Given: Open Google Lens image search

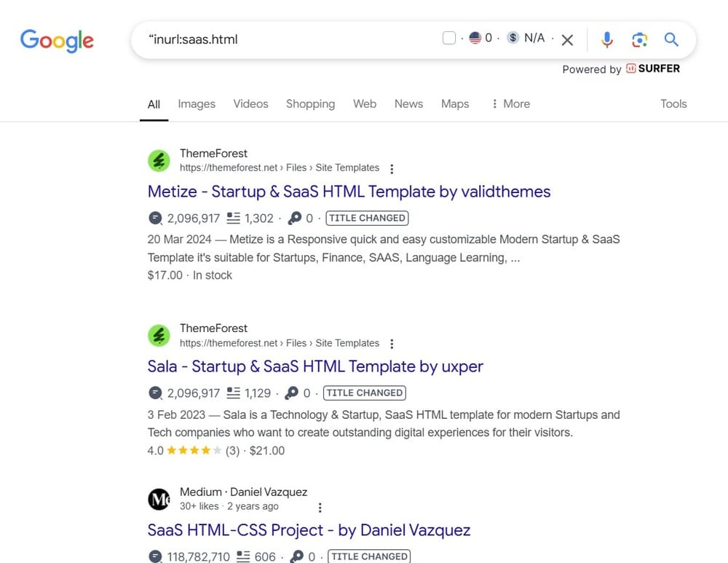Looking at the screenshot, I should click(639, 39).
